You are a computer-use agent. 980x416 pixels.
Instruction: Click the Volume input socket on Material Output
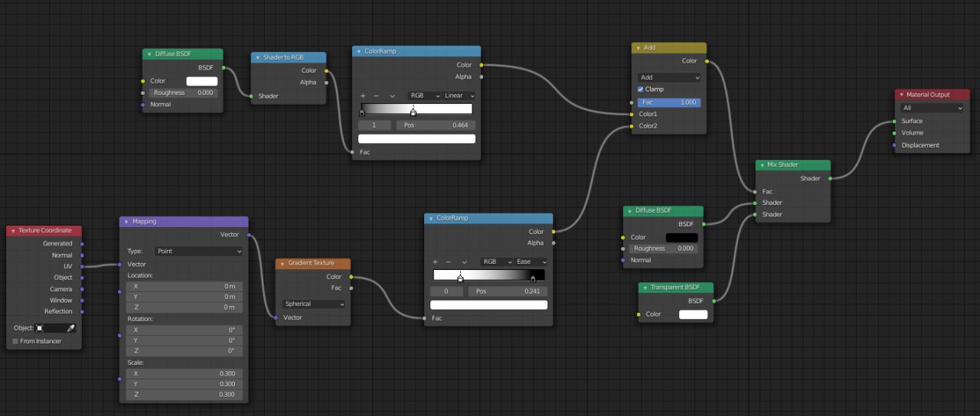(x=894, y=133)
